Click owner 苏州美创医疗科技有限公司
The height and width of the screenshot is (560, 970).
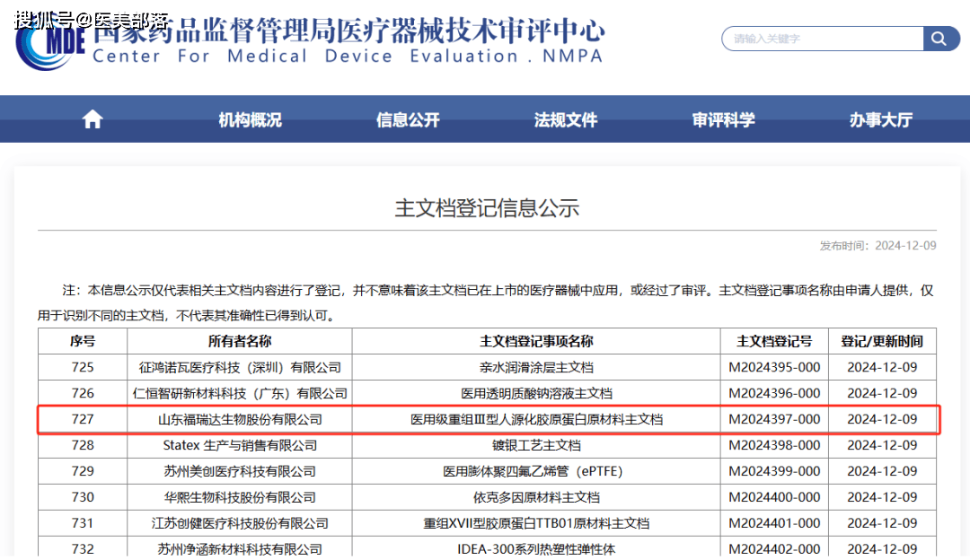pyautogui.click(x=240, y=472)
